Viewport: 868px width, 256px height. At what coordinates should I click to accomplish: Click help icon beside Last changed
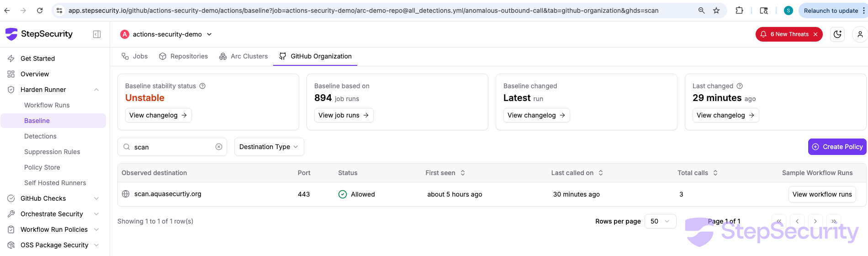[740, 86]
